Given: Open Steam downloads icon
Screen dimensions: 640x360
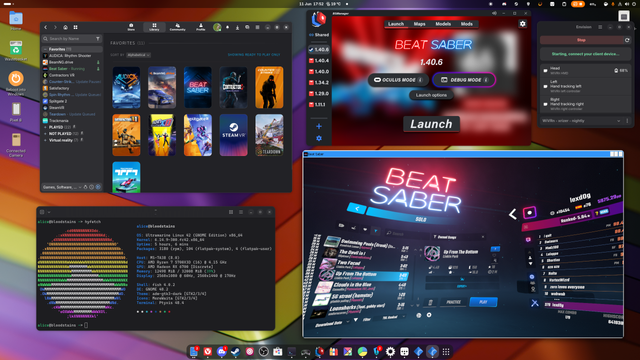Looking at the screenshot, I should (237, 27).
